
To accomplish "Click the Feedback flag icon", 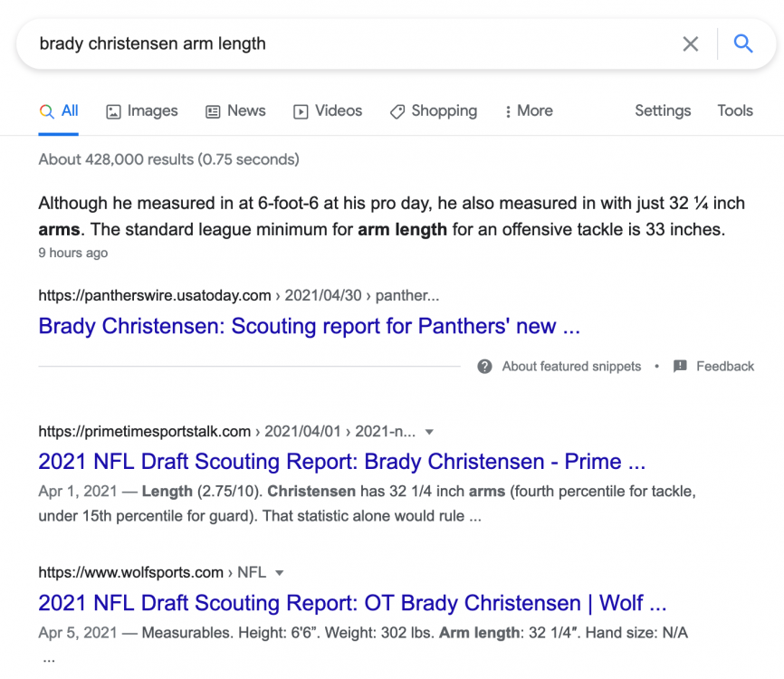I will pos(680,367).
